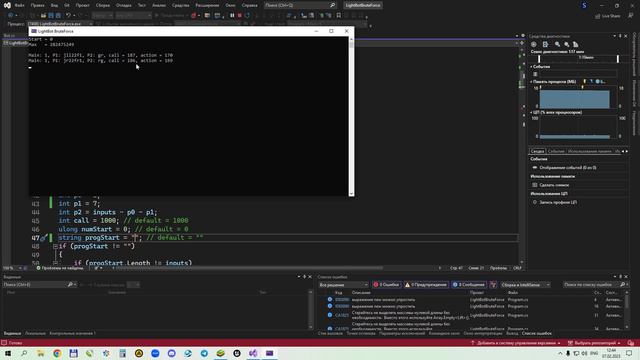Toggle bookmark icon in the toolbar
This screenshot has height=360, width=640.
[x=338, y=16]
